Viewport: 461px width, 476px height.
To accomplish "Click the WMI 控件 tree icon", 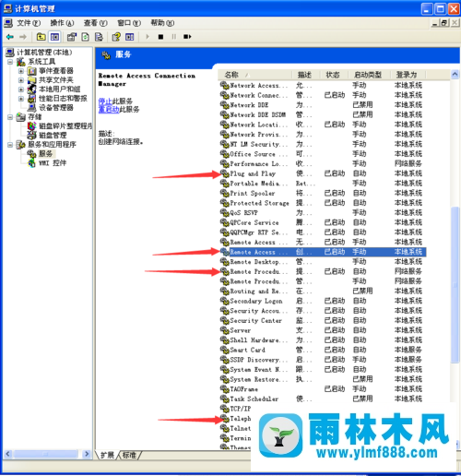I will point(32,162).
